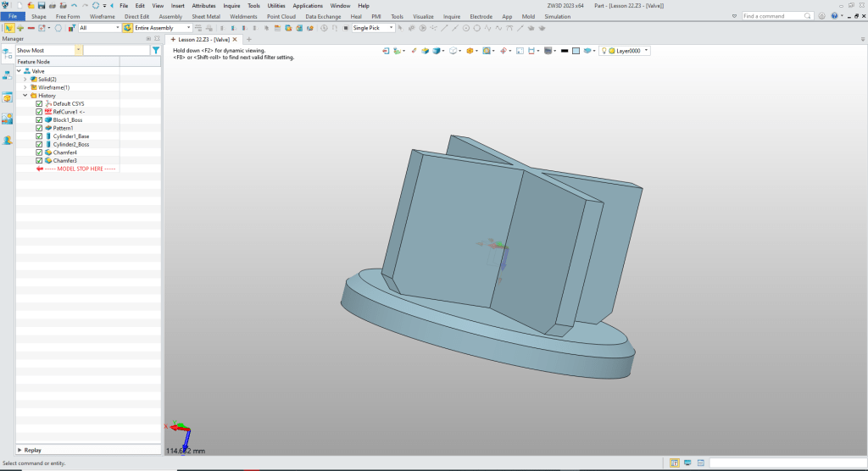
Task: Click the light blue face color swatch
Action: point(576,51)
